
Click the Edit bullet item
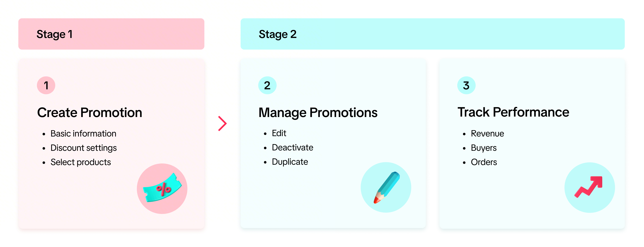pyautogui.click(x=279, y=133)
